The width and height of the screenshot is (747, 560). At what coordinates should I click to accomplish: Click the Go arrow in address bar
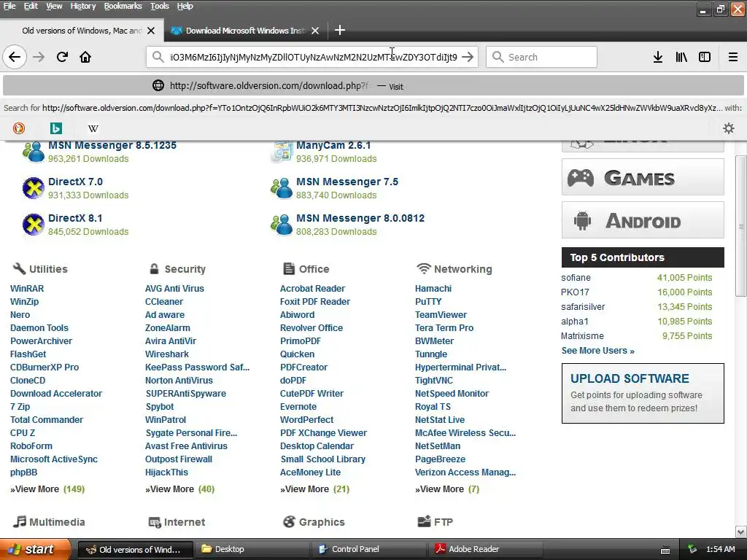(x=468, y=57)
